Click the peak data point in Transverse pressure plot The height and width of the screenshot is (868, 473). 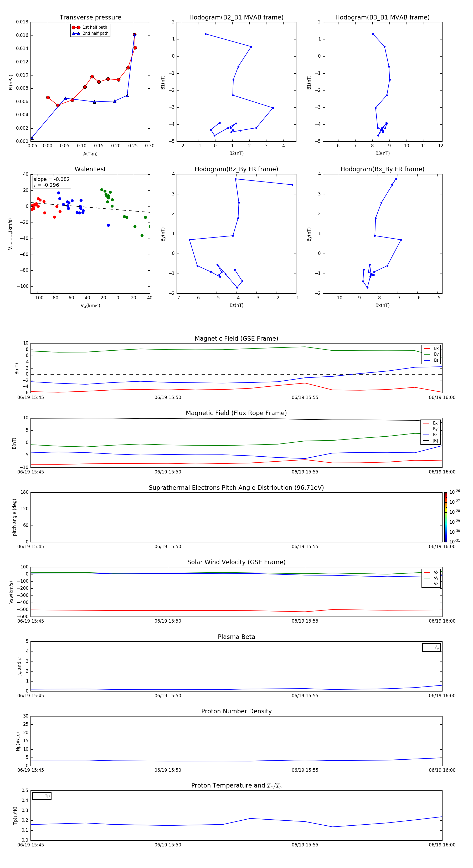click(x=135, y=35)
